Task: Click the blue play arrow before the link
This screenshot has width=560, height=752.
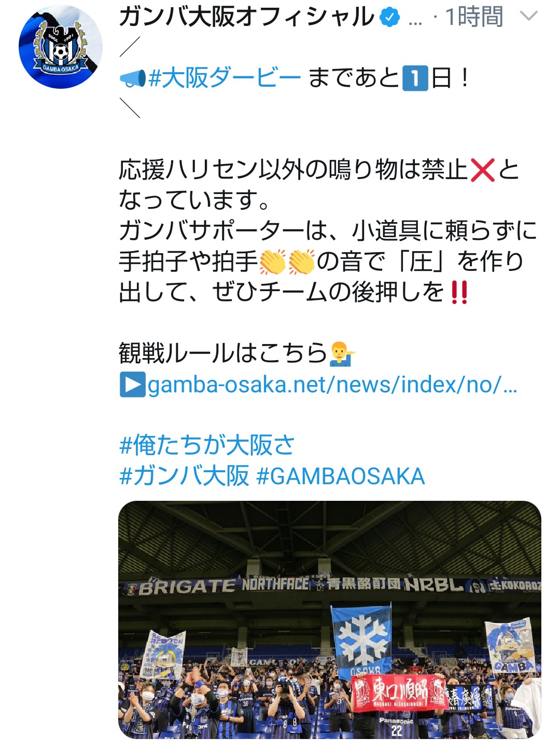Action: pyautogui.click(x=132, y=385)
